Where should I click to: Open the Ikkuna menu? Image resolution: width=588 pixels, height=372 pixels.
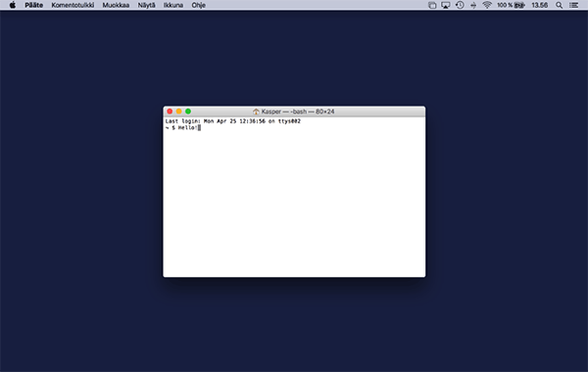173,5
